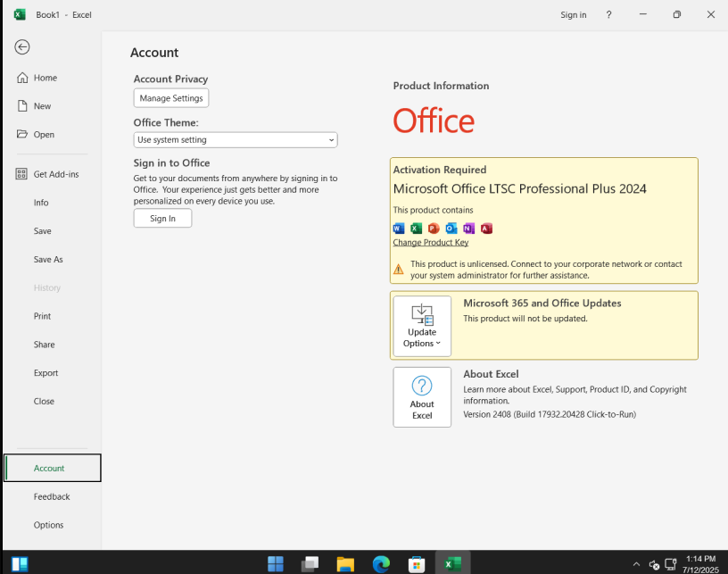Open the widgets panel icon on taskbar
The image size is (728, 574).
tap(20, 564)
